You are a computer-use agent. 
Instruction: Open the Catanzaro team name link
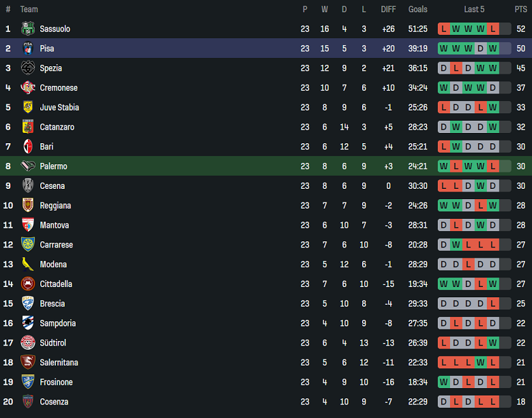point(57,127)
